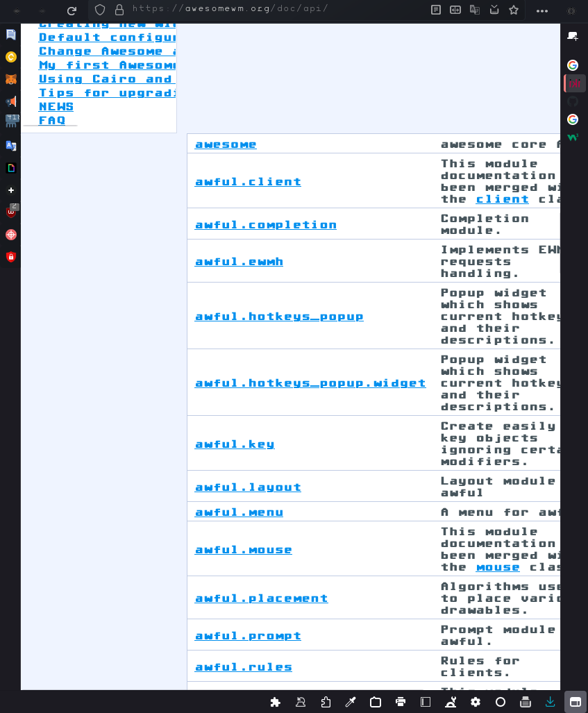The height and width of the screenshot is (713, 588).
Task: Open settings gear in bottom toolbar
Action: (476, 702)
